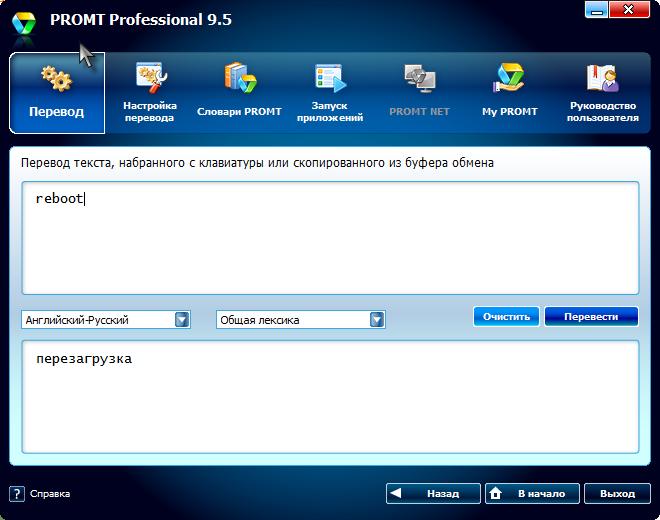Open the Перевод gears tab
The height and width of the screenshot is (520, 660).
(x=57, y=93)
